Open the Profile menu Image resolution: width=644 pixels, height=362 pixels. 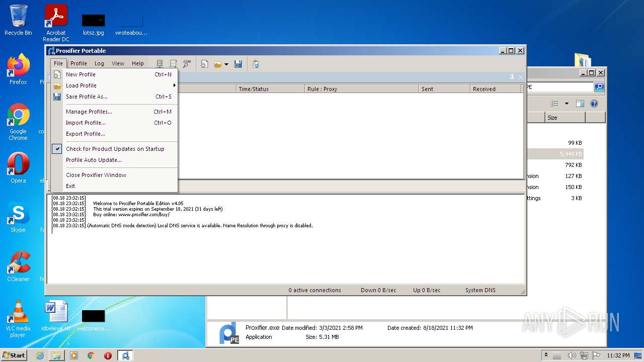tap(78, 63)
